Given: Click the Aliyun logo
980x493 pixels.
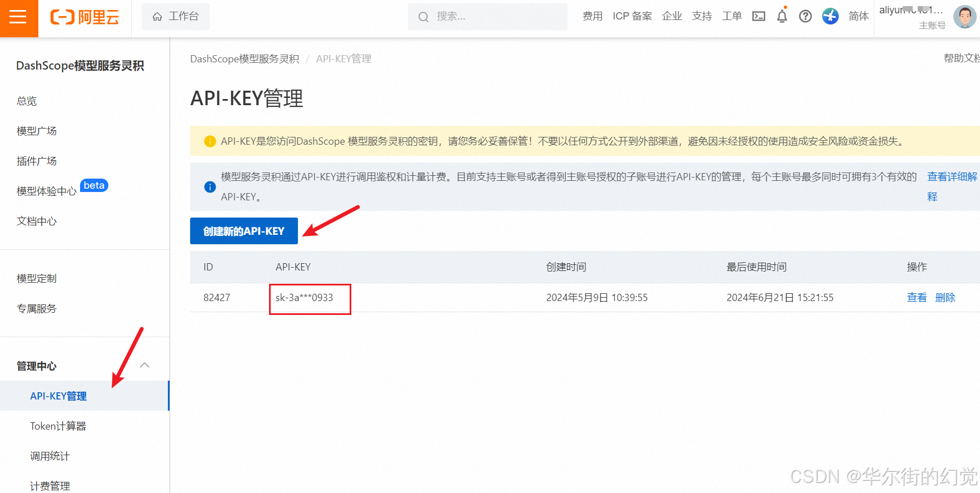Looking at the screenshot, I should click(84, 17).
